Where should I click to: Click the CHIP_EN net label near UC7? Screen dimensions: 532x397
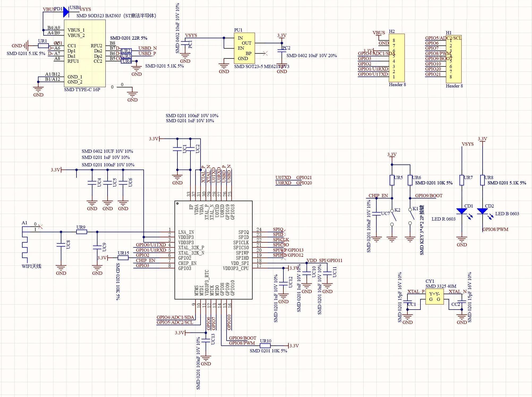378,196
